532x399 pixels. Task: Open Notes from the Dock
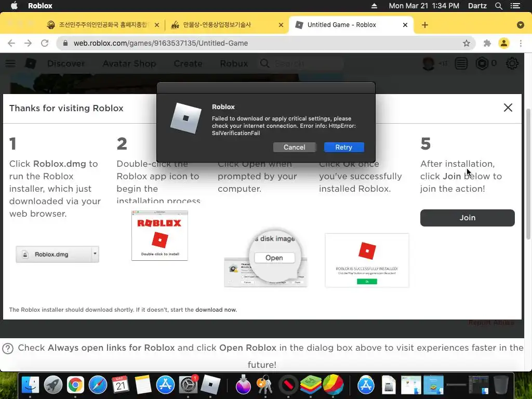(x=143, y=385)
